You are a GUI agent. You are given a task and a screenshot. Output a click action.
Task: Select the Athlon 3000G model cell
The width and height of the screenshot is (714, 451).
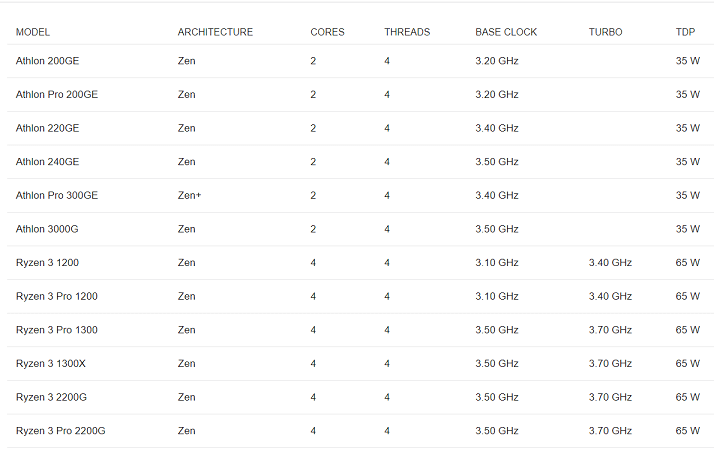(47, 229)
